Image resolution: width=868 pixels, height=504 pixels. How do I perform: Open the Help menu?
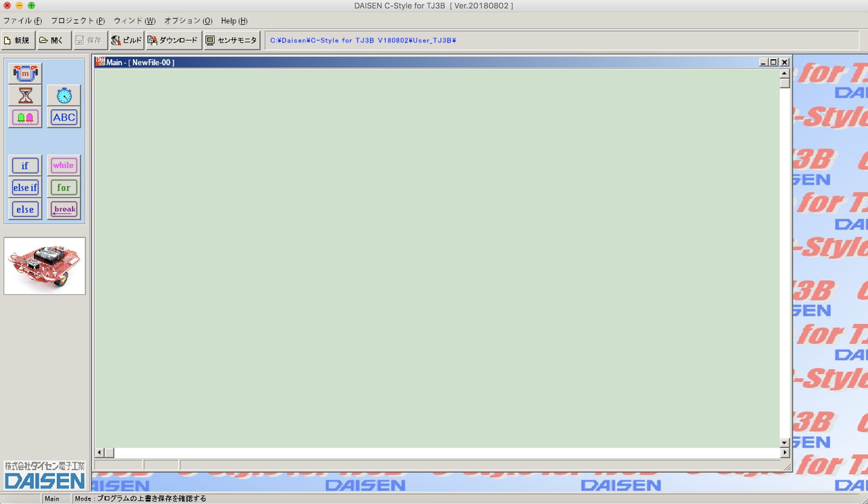click(233, 20)
